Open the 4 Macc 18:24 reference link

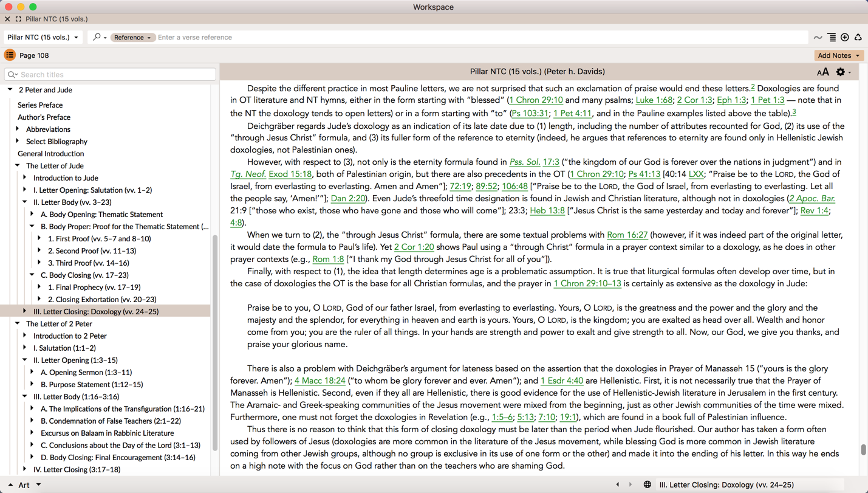[x=320, y=381]
